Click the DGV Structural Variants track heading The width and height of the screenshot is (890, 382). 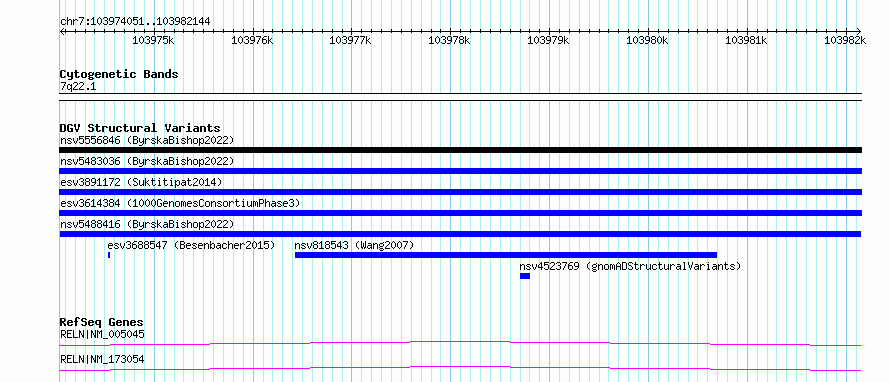[140, 128]
